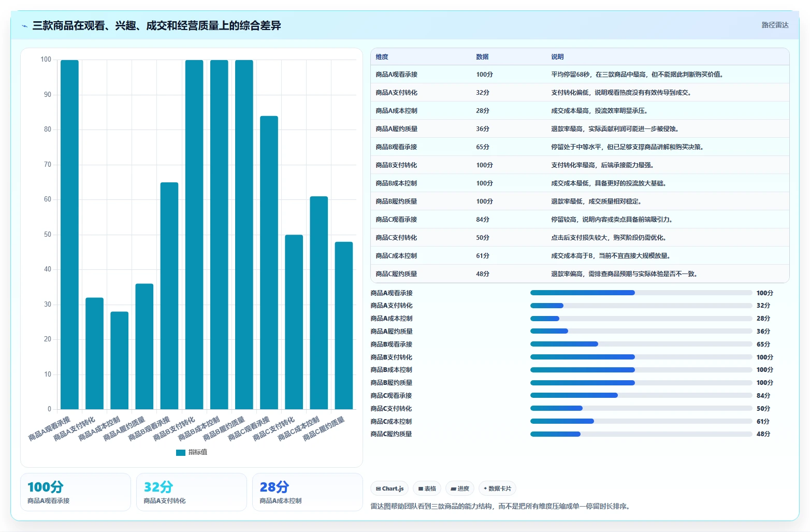Click y-axis label 50 on chart

point(48,235)
